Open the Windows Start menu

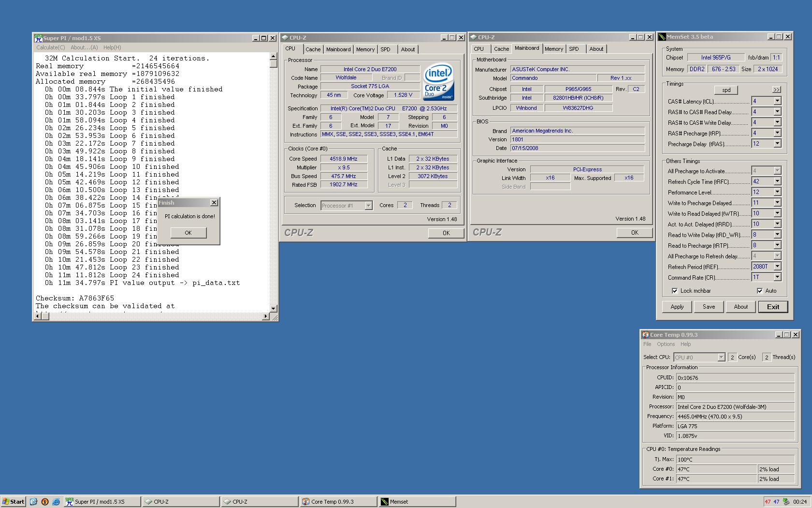(13, 502)
